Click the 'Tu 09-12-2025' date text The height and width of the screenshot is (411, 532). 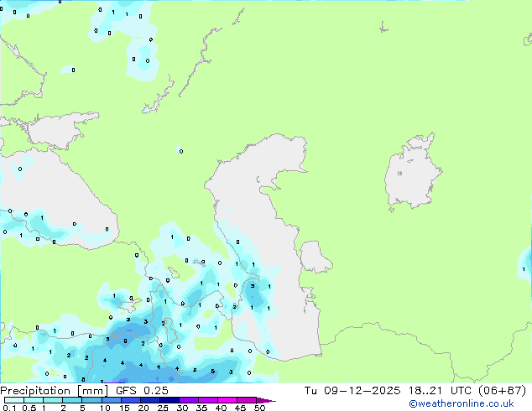coord(352,391)
